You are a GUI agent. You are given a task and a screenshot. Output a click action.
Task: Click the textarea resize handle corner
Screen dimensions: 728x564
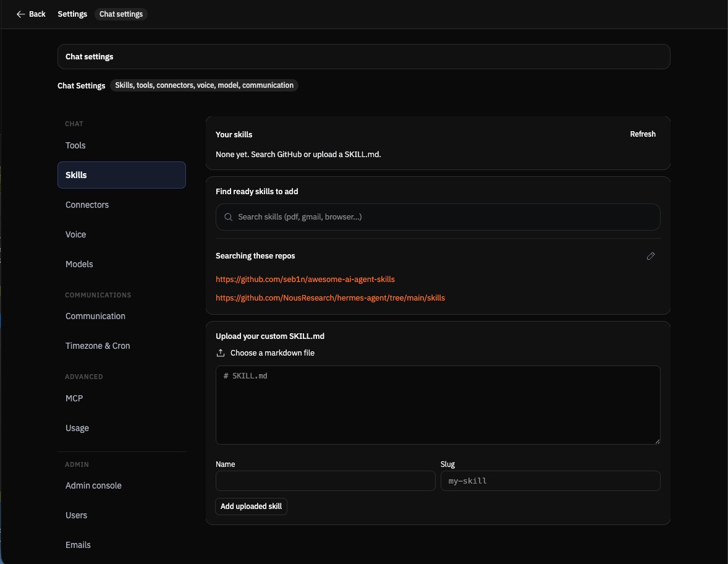657,441
